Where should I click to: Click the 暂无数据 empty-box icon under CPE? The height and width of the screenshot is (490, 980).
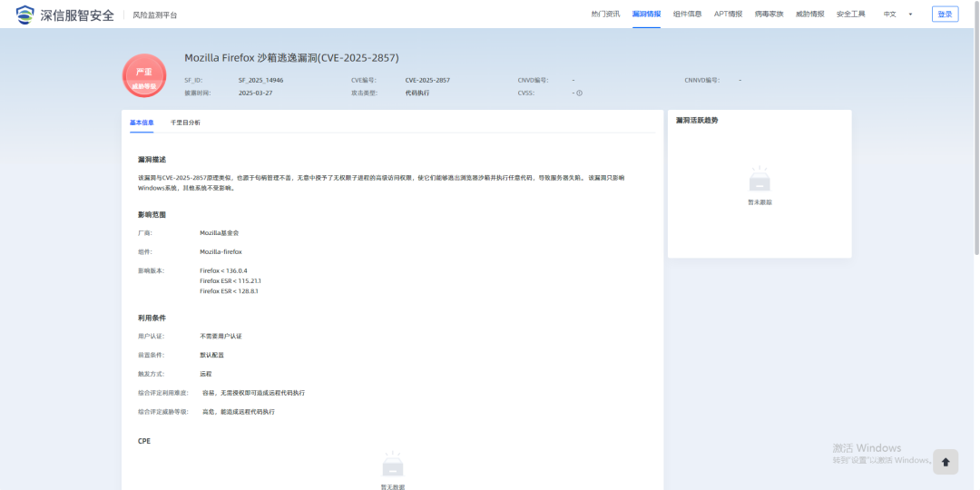(x=393, y=465)
